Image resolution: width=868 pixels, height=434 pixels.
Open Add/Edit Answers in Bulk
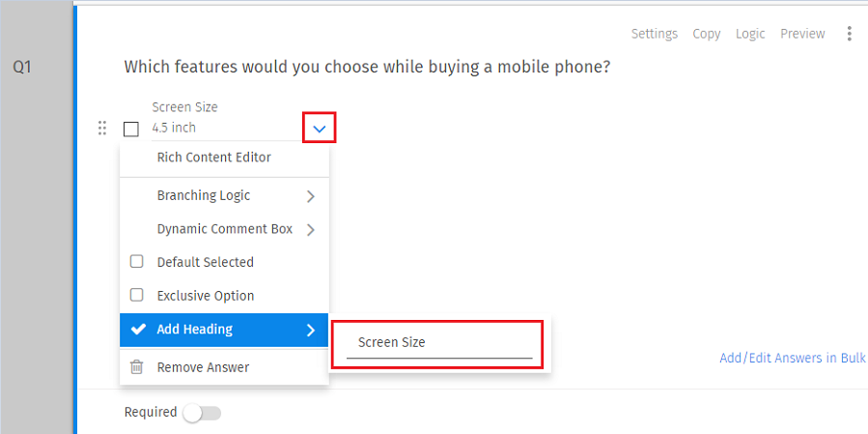click(792, 359)
